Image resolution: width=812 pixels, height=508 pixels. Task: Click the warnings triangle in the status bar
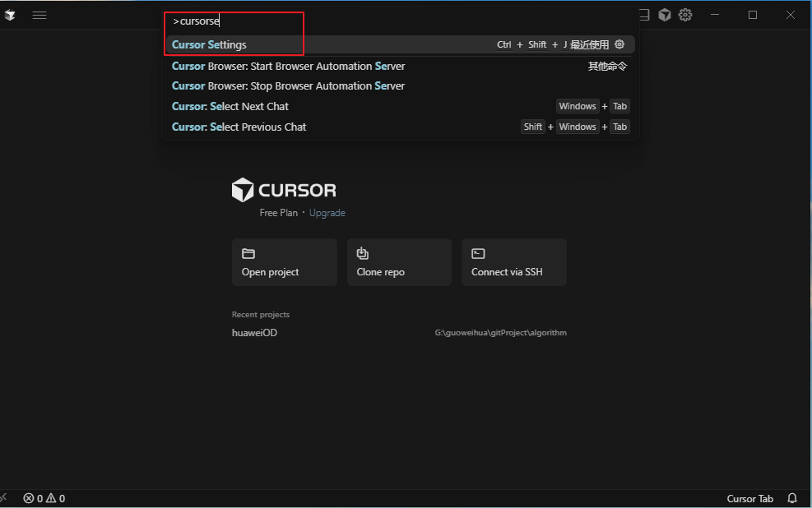[51, 498]
